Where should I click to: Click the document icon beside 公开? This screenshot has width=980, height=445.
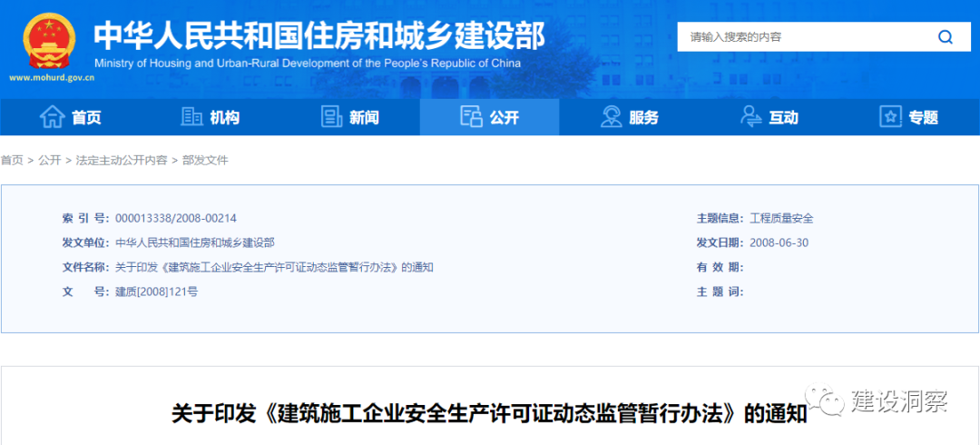471,116
